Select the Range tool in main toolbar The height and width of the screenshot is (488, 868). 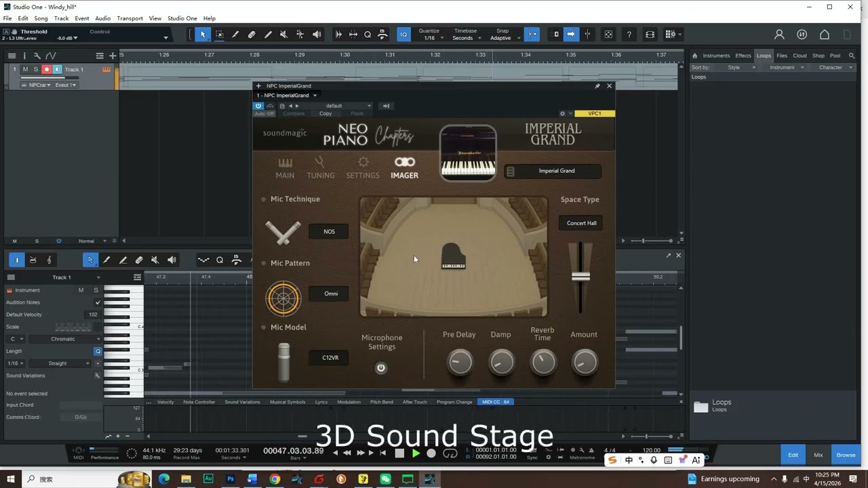point(219,34)
